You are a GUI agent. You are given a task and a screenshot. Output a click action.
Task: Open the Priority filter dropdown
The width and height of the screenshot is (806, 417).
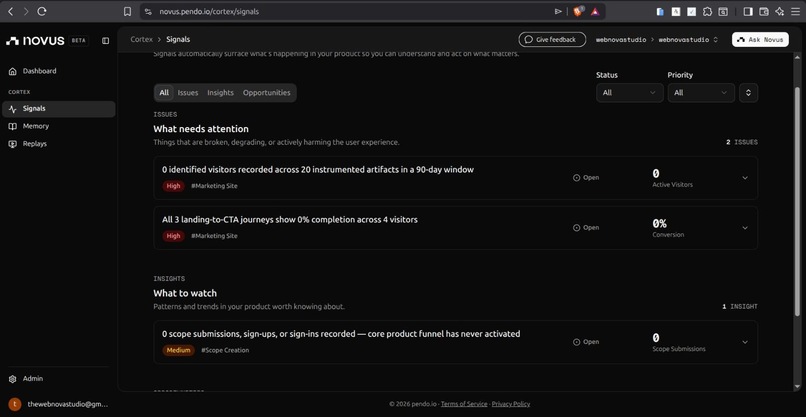(701, 93)
